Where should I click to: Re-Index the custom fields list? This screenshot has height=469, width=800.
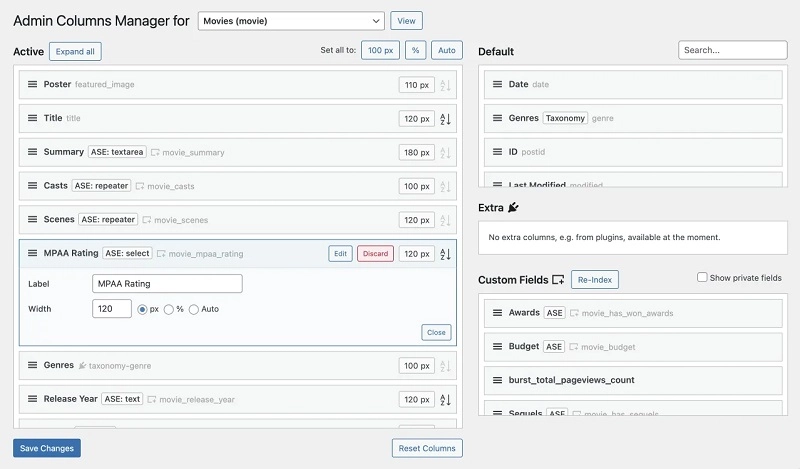click(595, 280)
